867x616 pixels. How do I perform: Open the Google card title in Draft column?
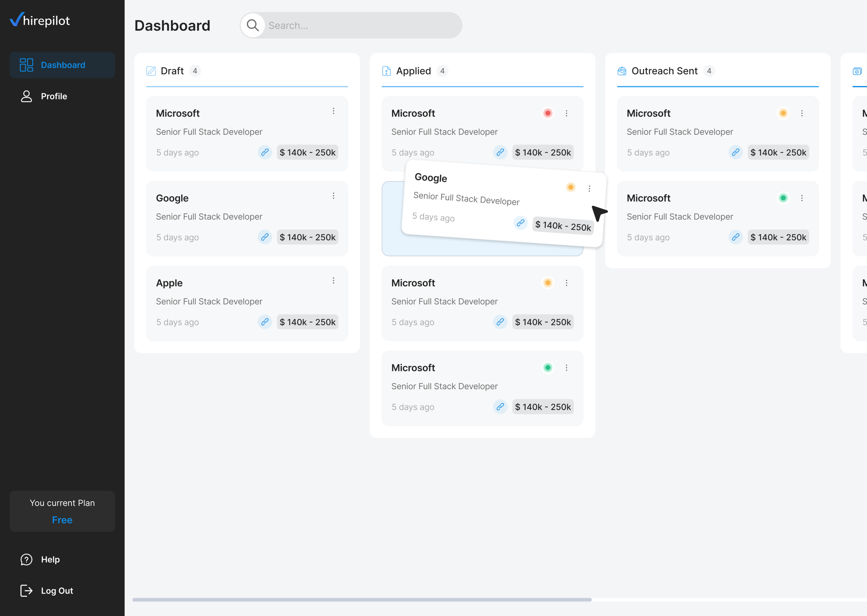172,198
